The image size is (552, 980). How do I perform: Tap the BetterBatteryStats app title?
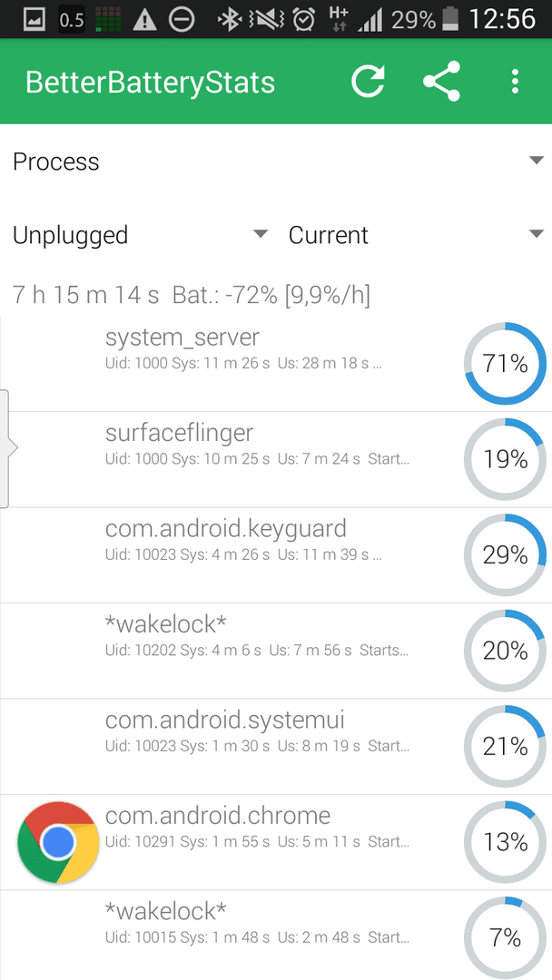pyautogui.click(x=150, y=83)
